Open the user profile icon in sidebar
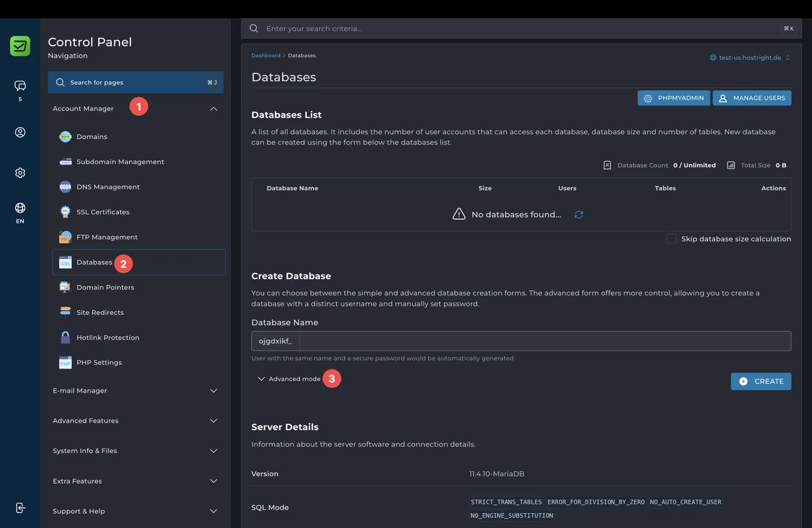 click(20, 133)
